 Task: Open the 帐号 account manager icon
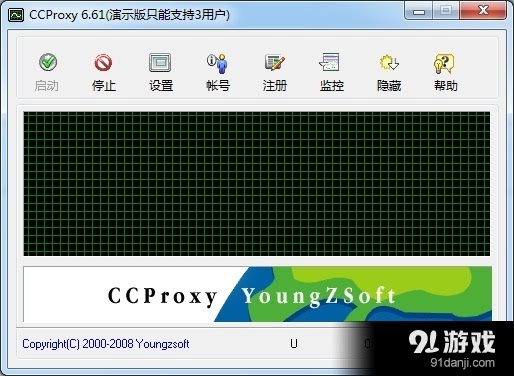coord(217,63)
